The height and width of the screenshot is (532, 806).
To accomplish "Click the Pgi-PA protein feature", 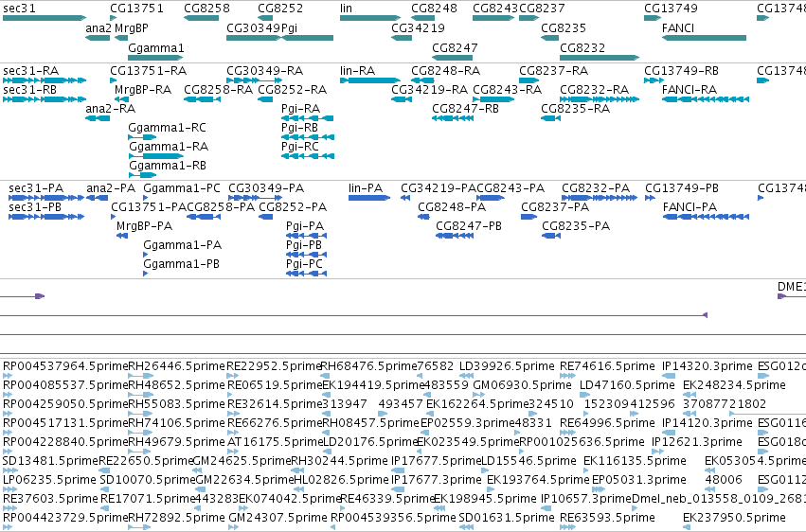I will pos(306,236).
